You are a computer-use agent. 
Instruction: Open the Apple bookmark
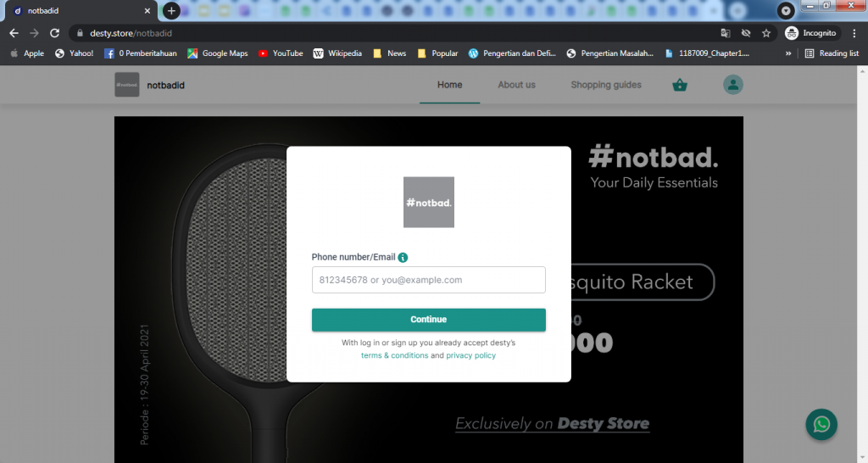[x=27, y=53]
